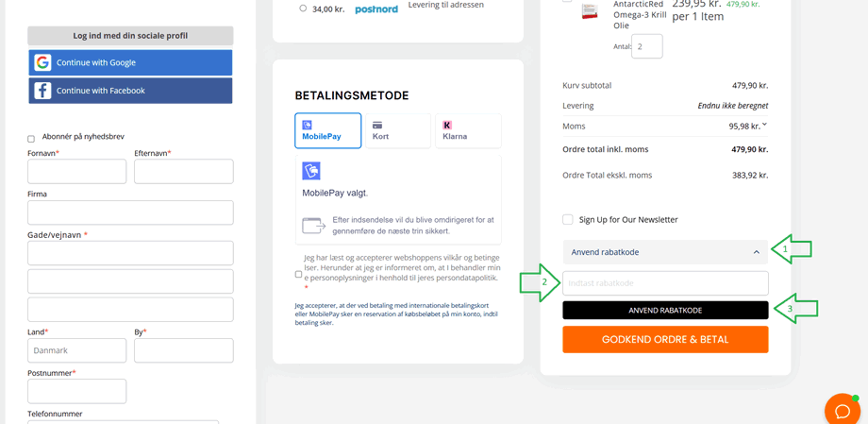Open the Land country field
Screen dimensions: 868x424
[x=76, y=350]
